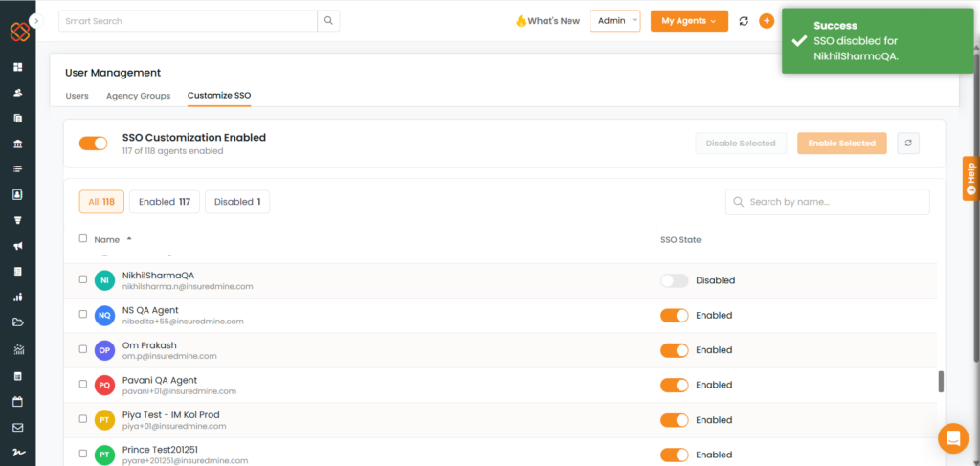
Task: Click the page vertical scrollbar
Action: pos(976,206)
